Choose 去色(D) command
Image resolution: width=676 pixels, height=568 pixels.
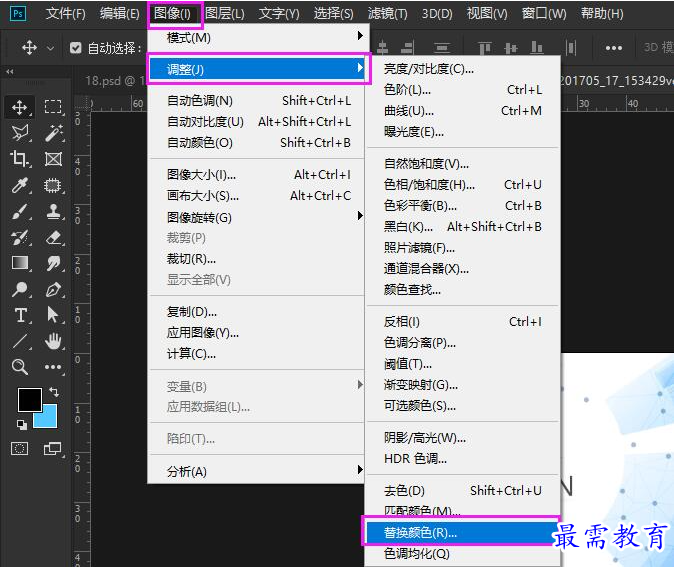point(462,490)
